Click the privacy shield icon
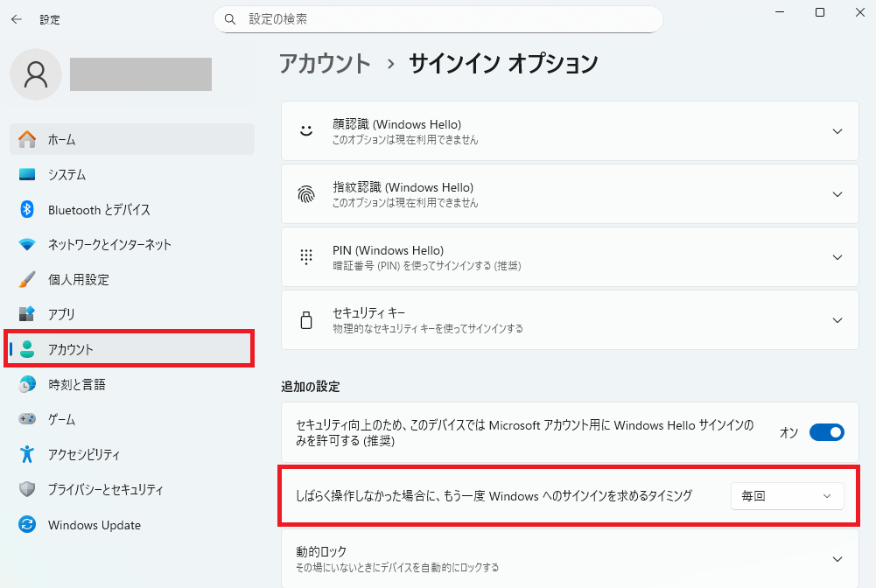Image resolution: width=876 pixels, height=588 pixels. click(x=27, y=489)
